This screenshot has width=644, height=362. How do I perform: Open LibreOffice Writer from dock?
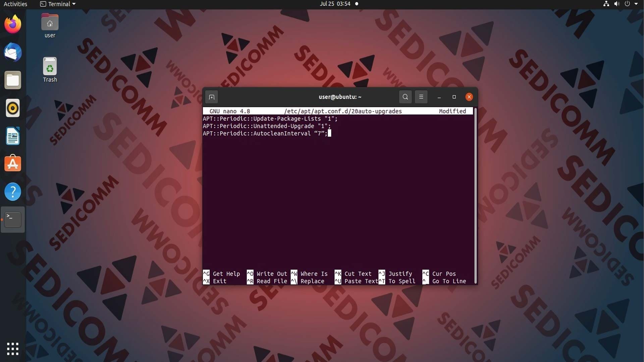13,136
